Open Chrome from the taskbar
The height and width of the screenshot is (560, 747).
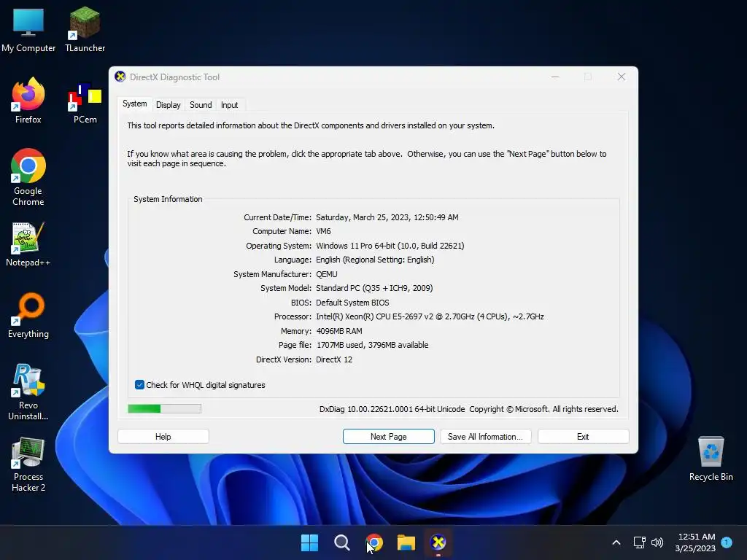[x=374, y=542]
